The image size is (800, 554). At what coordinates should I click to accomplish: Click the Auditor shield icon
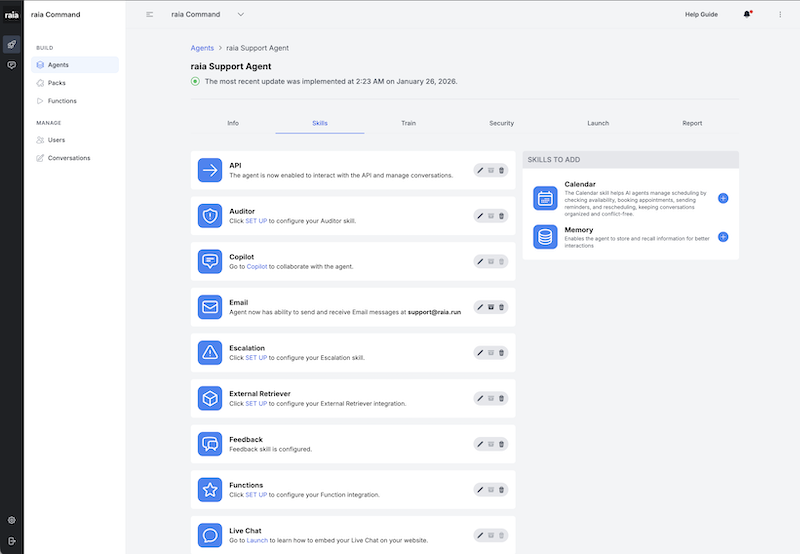[210, 216]
